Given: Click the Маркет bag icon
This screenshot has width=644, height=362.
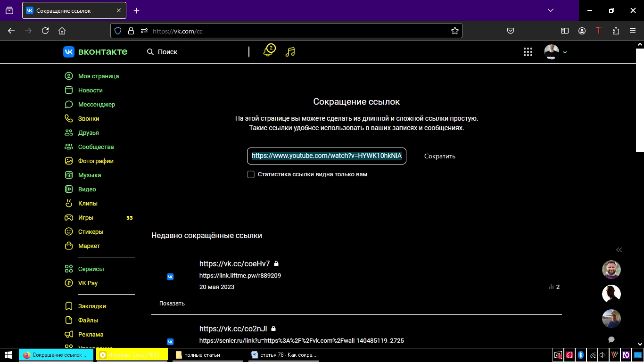Looking at the screenshot, I should (x=69, y=246).
